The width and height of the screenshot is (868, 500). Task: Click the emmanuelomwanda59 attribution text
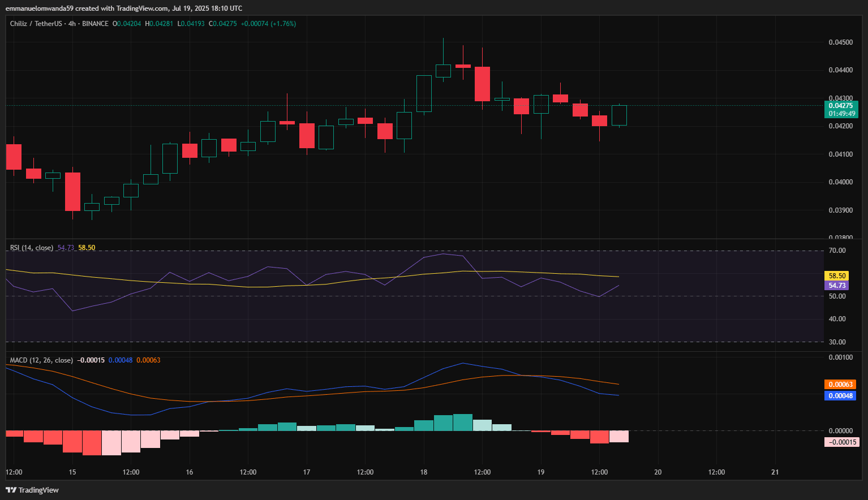(x=40, y=8)
